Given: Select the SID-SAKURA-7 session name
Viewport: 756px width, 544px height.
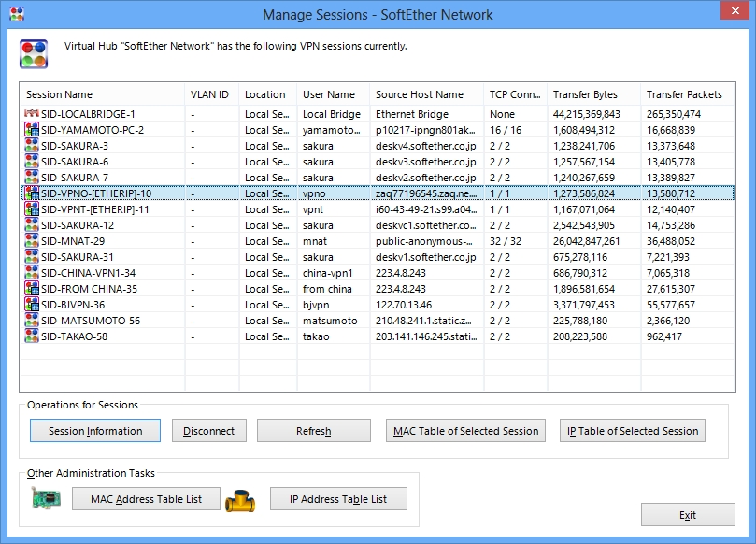Looking at the screenshot, I should pyautogui.click(x=74, y=178).
